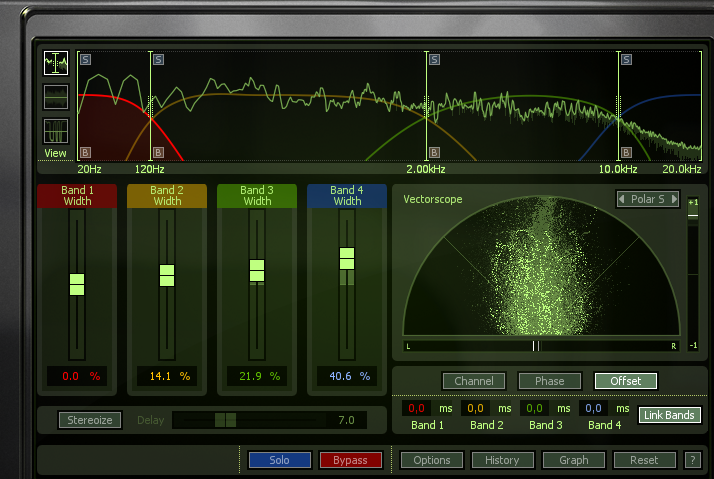This screenshot has width=714, height=479.
Task: Enable the Stereoize option
Action: (x=89, y=420)
